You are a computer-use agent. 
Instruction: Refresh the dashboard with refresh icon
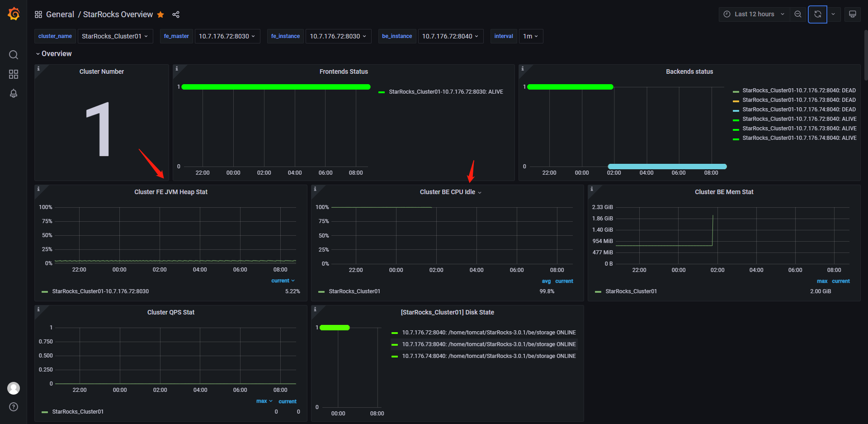pyautogui.click(x=817, y=14)
